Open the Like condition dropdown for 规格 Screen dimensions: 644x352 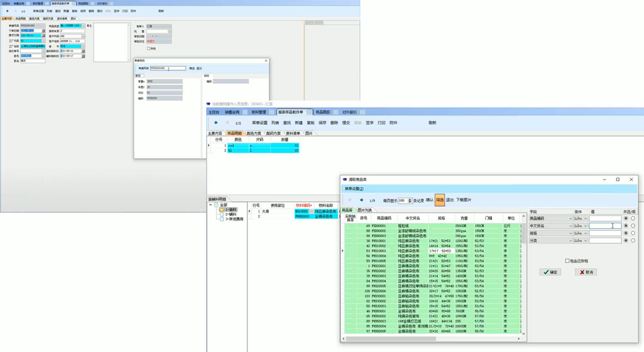point(585,234)
